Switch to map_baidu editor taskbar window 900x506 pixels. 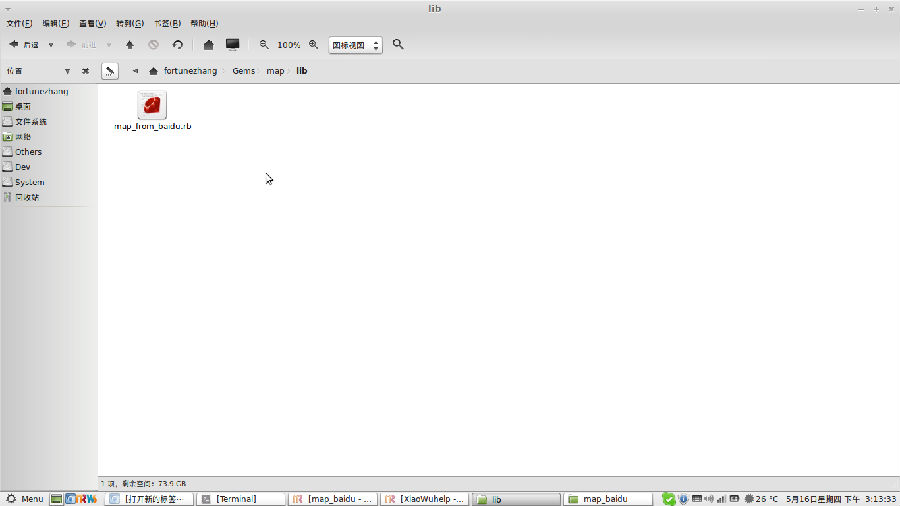[333, 499]
